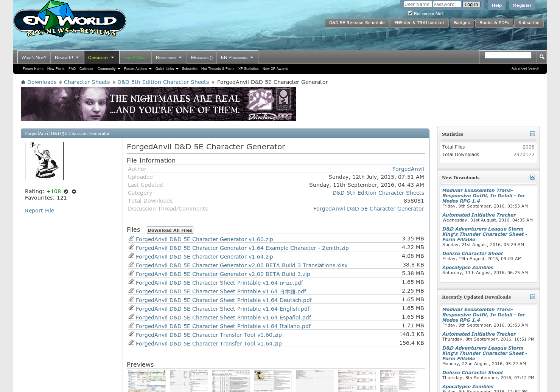Collapse the New Downloads panel
Image resolution: width=560 pixels, height=392 pixels.
[532, 177]
